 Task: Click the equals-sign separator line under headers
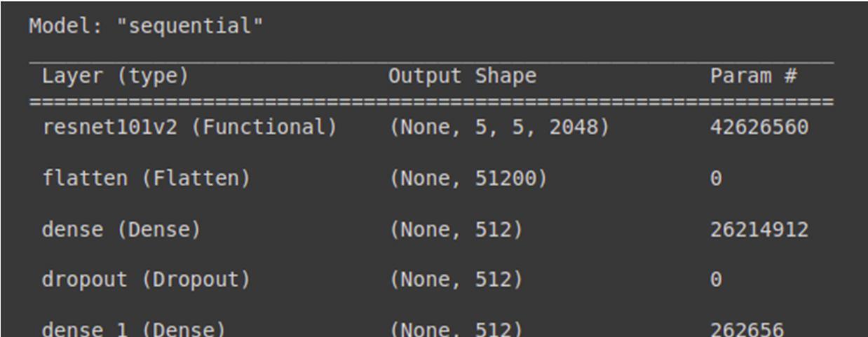click(432, 103)
